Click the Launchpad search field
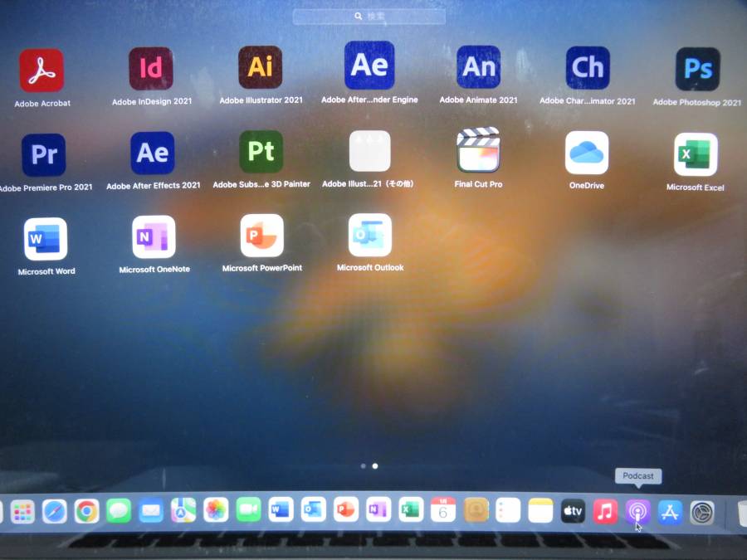The image size is (747, 560). (369, 17)
